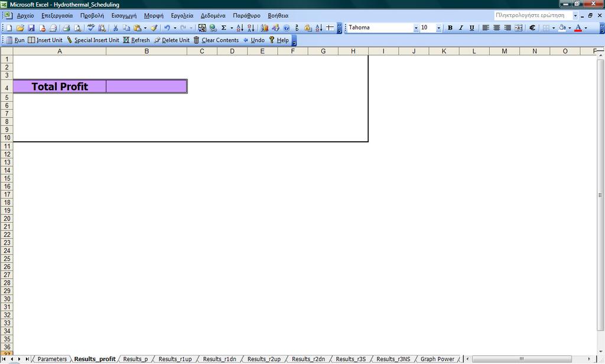605x364 pixels.
Task: Click the horizontal scrollbar thumb
Action: pos(522,359)
